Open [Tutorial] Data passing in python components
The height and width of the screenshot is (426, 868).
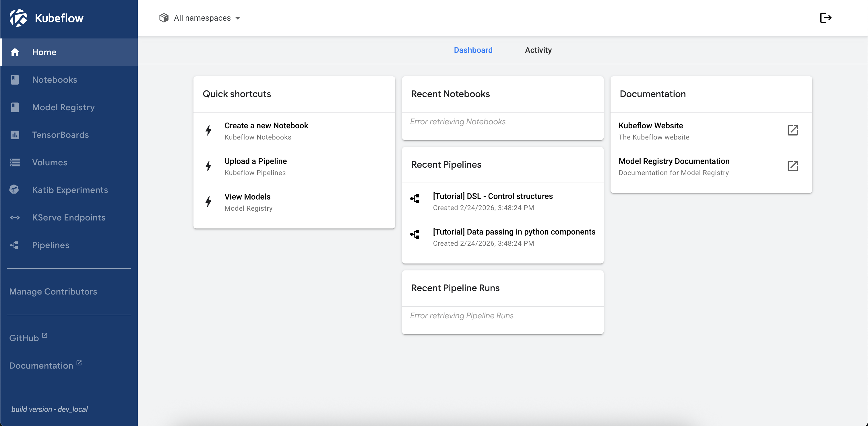coord(503,237)
